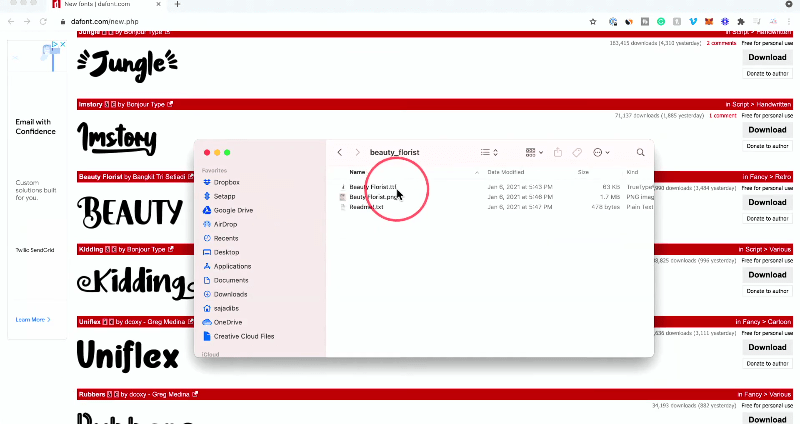The height and width of the screenshot is (424, 800).
Task: Click the blue gear extension icon
Action: click(x=725, y=21)
